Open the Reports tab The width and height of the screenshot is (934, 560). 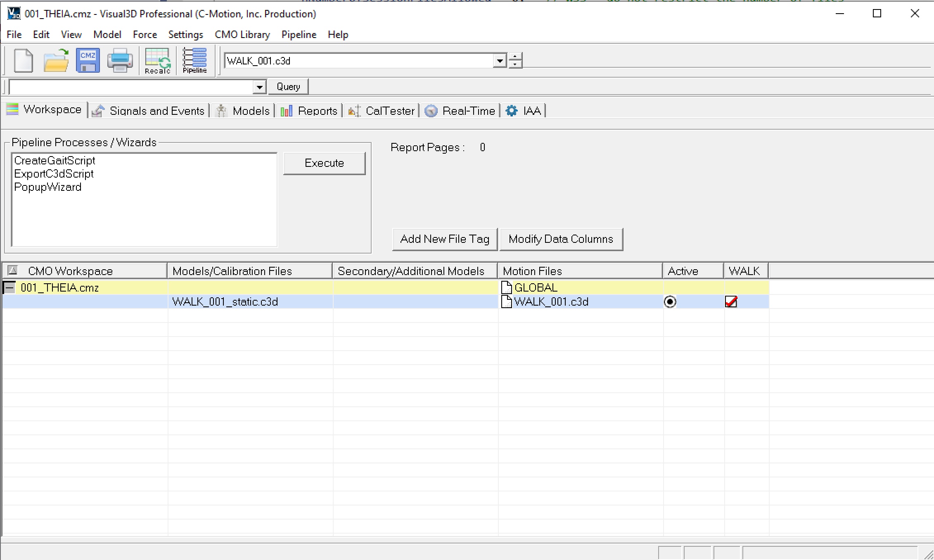click(309, 111)
